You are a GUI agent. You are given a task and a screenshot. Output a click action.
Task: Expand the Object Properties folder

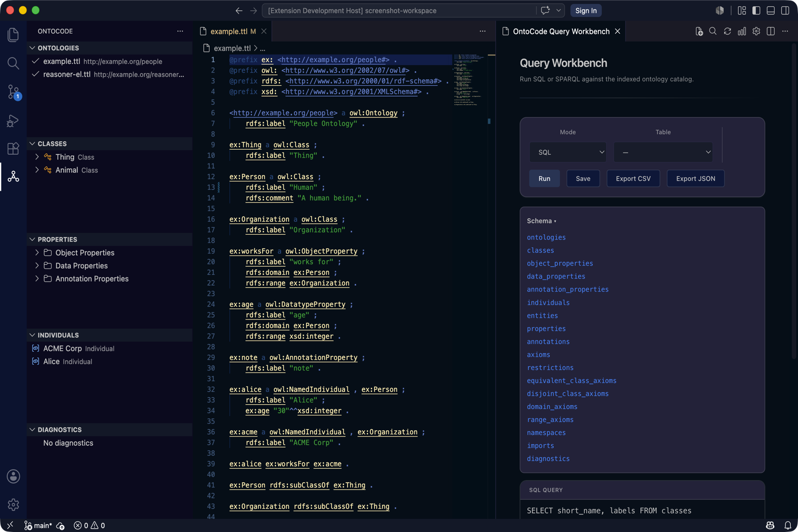coord(37,252)
